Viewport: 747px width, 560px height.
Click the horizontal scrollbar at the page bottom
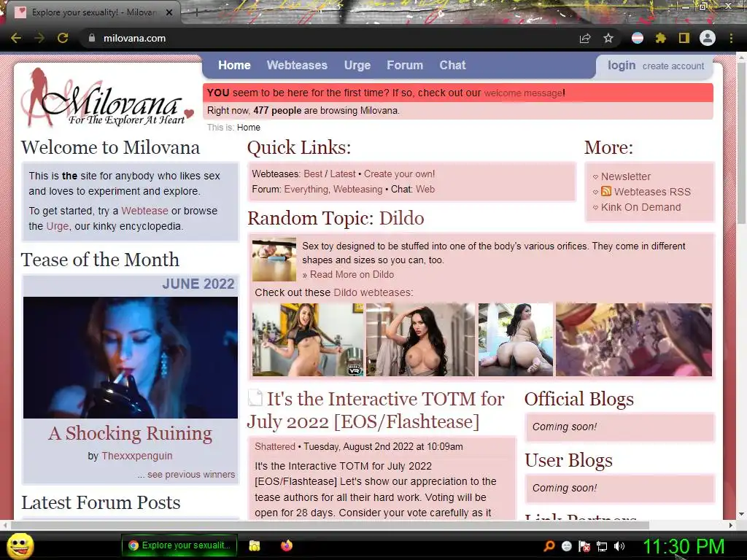tap(330, 525)
